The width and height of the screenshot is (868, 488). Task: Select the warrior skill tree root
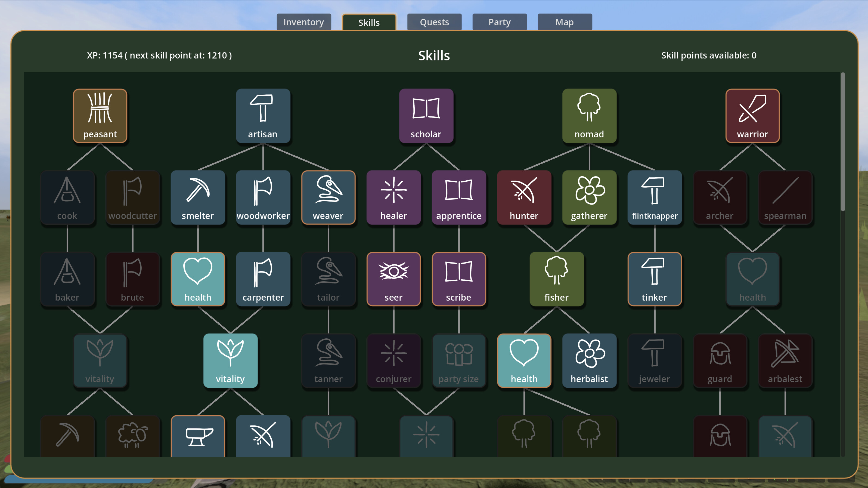752,116
